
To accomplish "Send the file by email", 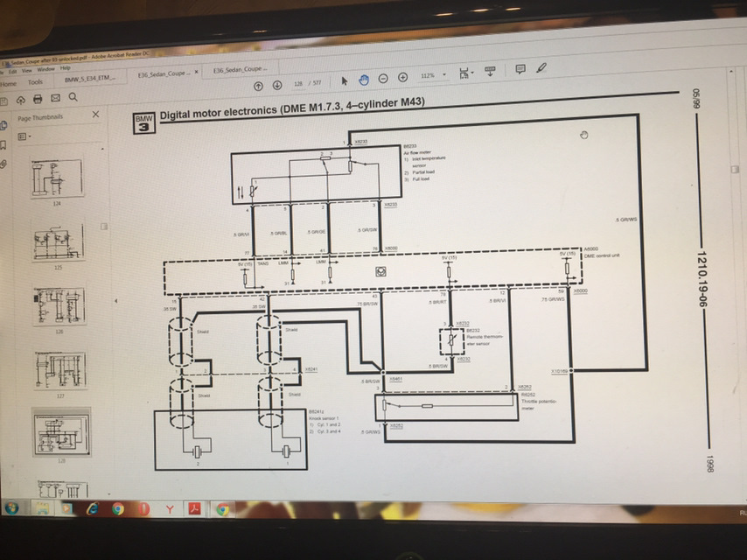I will 55,98.
